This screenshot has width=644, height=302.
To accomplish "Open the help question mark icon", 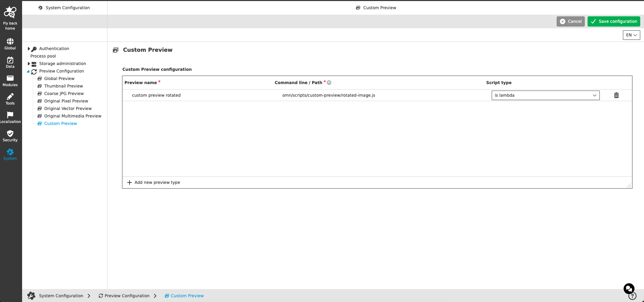I will (x=632, y=296).
